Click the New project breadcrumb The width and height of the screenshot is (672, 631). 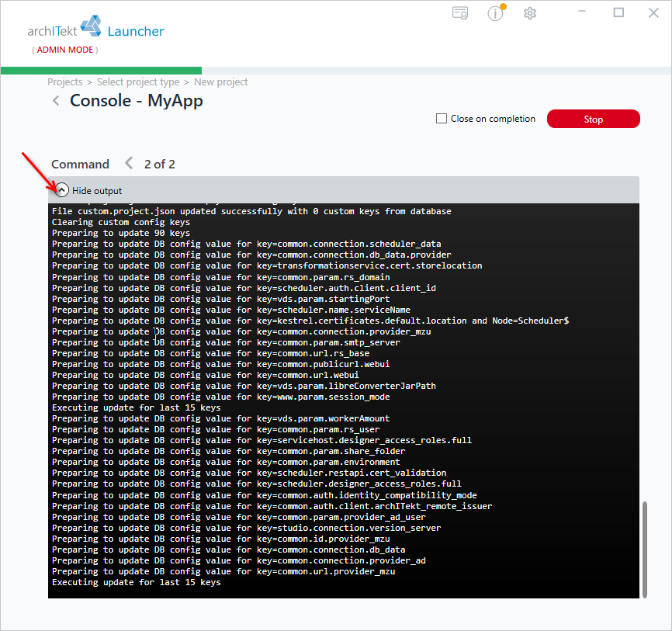click(220, 81)
